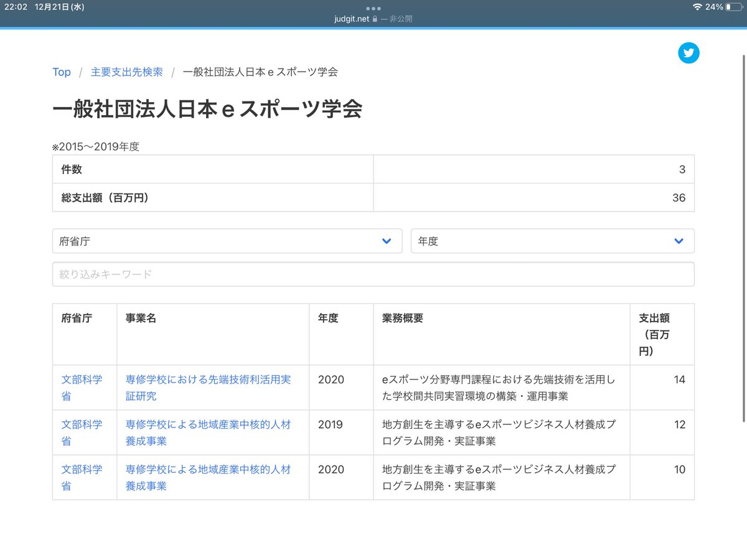747x560 pixels.
Task: Click 文部科学省 in the first table row
Action: point(82,387)
